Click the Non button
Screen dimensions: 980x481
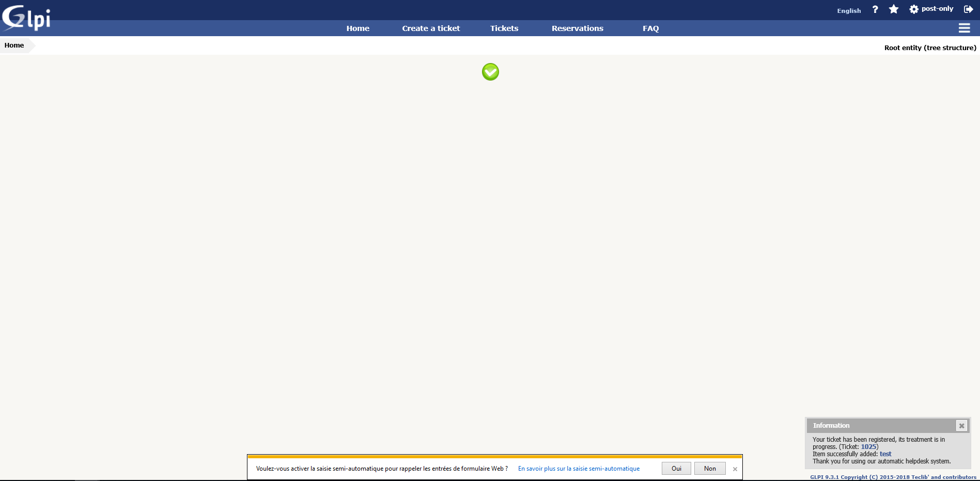point(710,469)
